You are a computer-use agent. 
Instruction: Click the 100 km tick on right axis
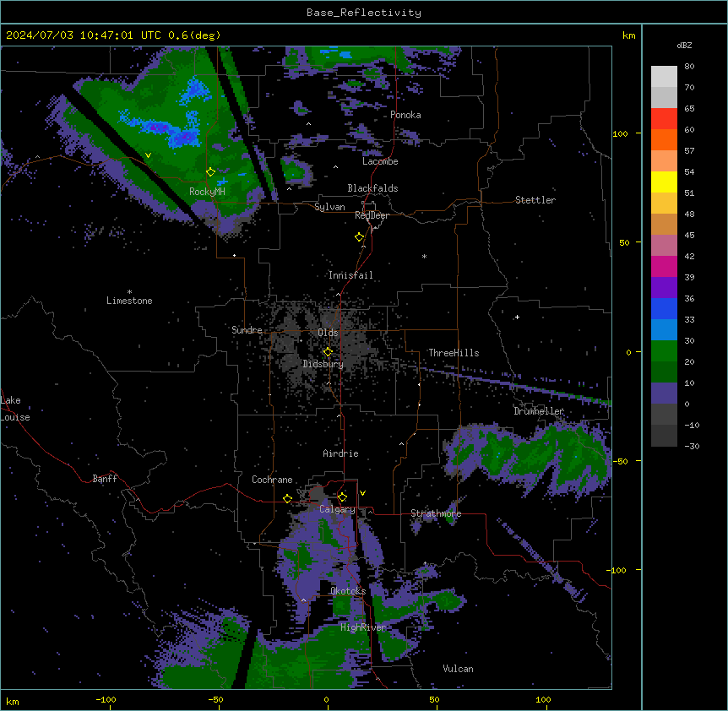(620, 133)
